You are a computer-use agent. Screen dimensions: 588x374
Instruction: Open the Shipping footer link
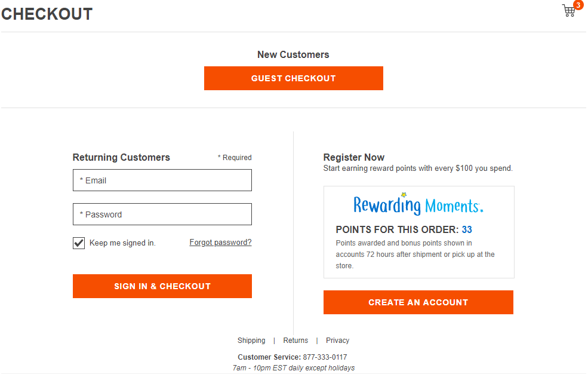coord(251,341)
